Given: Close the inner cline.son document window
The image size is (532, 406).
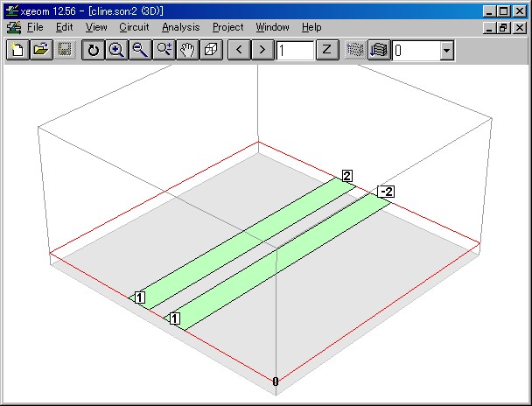Looking at the screenshot, I should (x=520, y=27).
